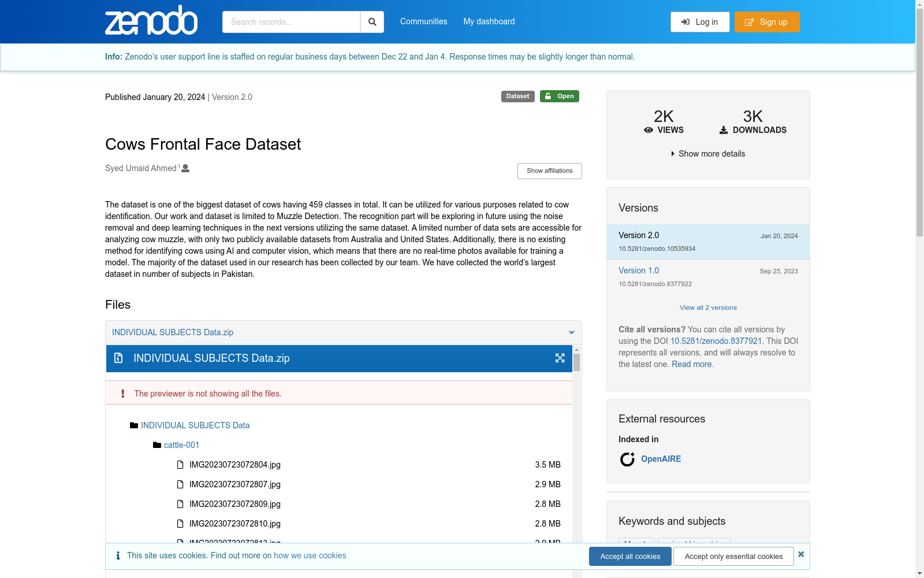Click the OpenAIRE logo icon
This screenshot has height=578, width=924.
[627, 459]
